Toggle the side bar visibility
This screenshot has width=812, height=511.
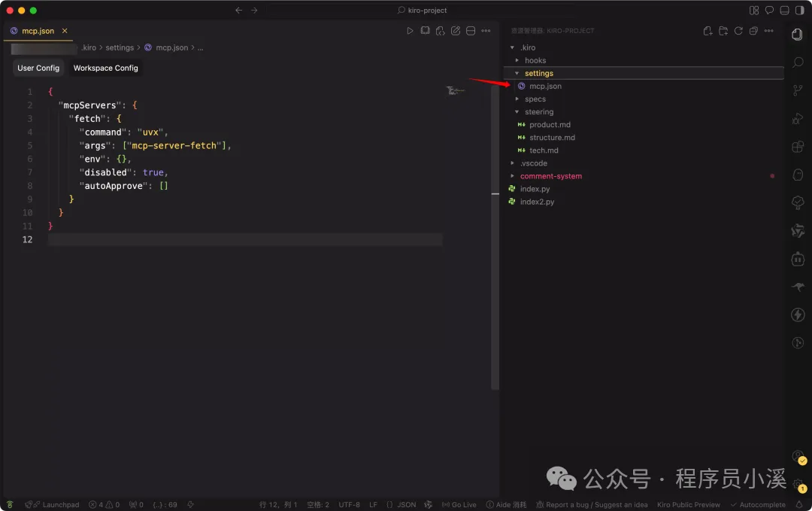point(799,11)
